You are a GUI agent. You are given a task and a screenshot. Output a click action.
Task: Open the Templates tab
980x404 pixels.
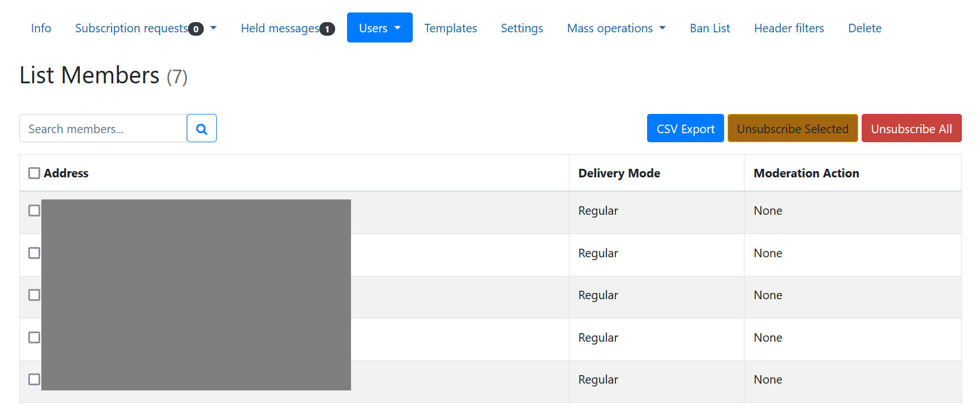coord(450,28)
